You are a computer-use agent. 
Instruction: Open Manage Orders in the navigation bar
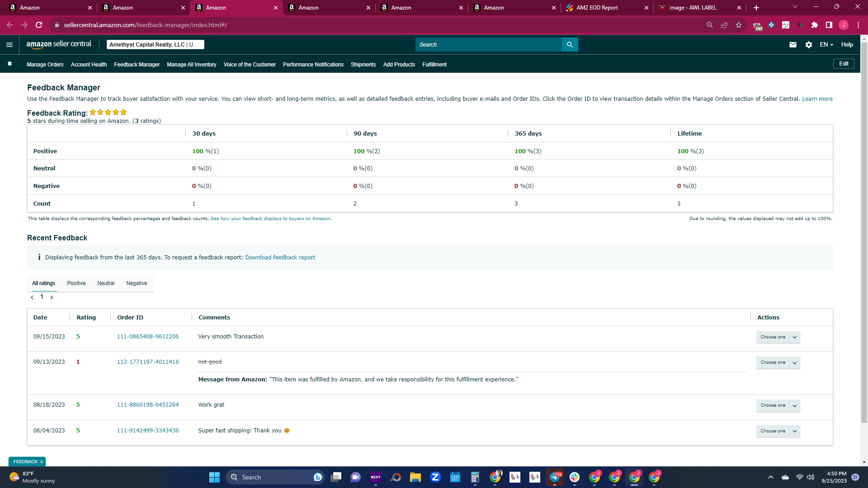tap(45, 65)
